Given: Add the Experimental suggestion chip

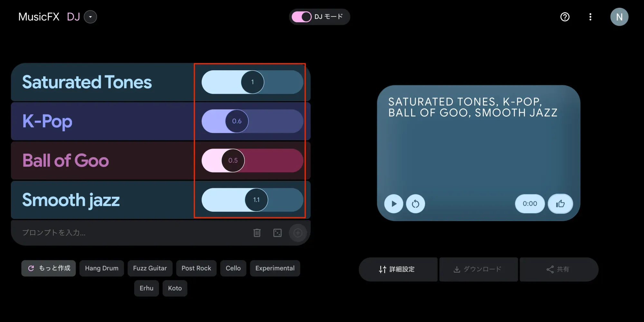Looking at the screenshot, I should click(x=275, y=268).
